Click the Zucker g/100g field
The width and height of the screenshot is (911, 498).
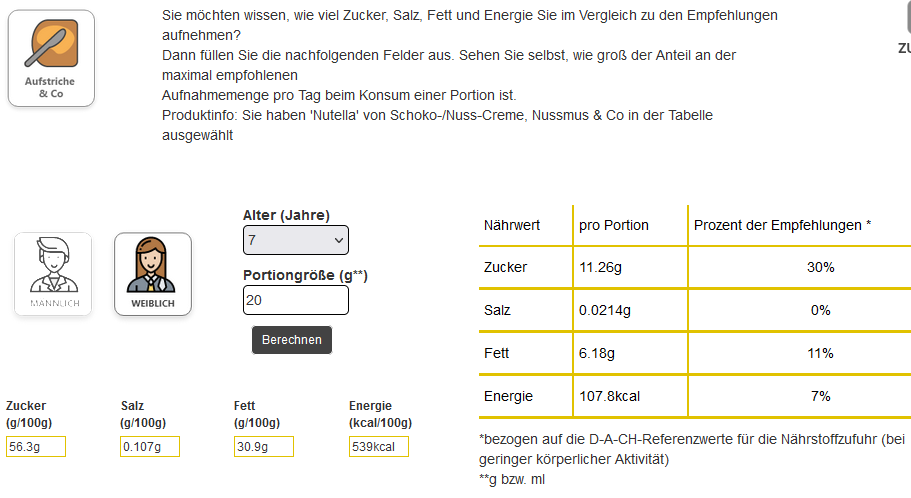click(36, 447)
